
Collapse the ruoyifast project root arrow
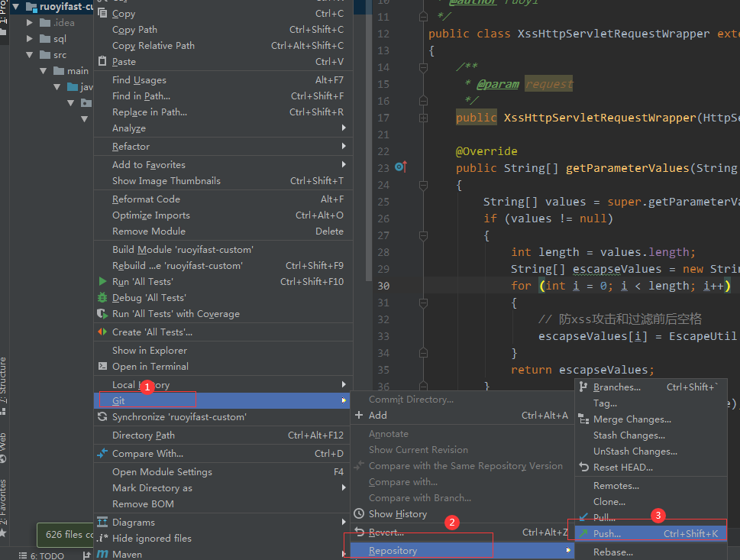coord(15,7)
